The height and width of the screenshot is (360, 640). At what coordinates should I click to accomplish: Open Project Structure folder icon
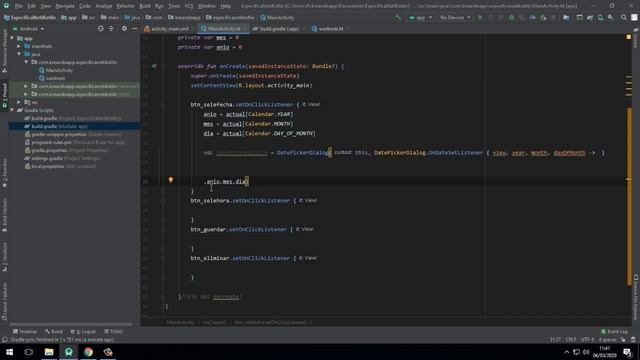[x=566, y=18]
